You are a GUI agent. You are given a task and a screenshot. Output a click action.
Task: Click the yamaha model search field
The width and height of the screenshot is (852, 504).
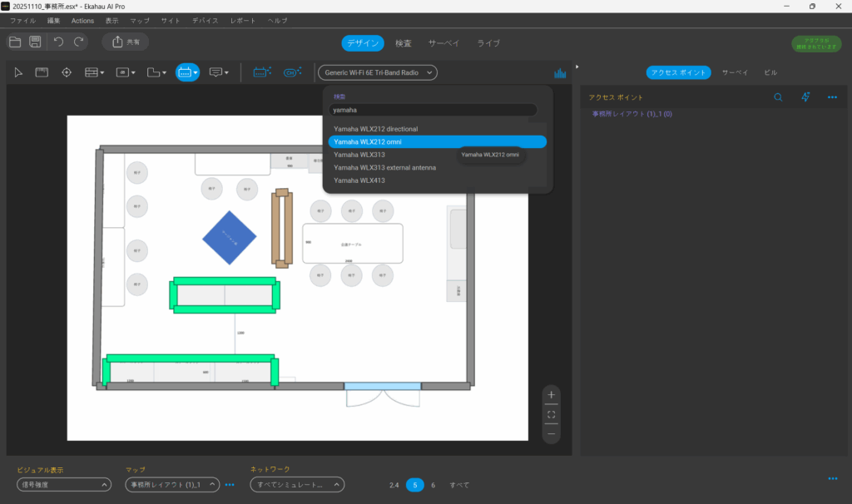[433, 110]
